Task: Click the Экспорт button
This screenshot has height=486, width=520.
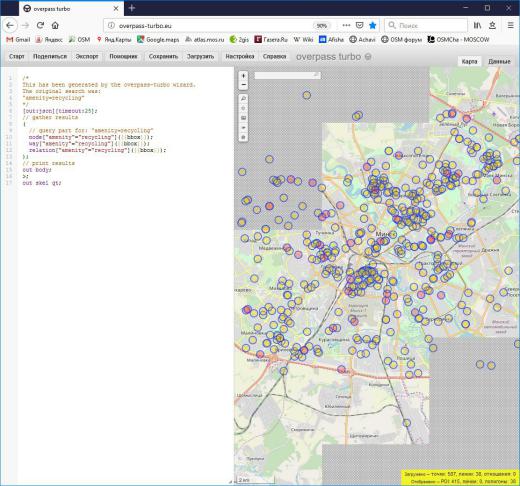Action: coord(87,57)
